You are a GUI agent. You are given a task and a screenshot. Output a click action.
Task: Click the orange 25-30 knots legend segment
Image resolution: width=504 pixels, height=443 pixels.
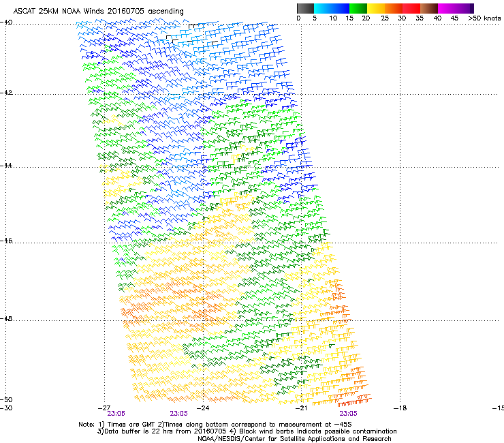[x=394, y=8]
